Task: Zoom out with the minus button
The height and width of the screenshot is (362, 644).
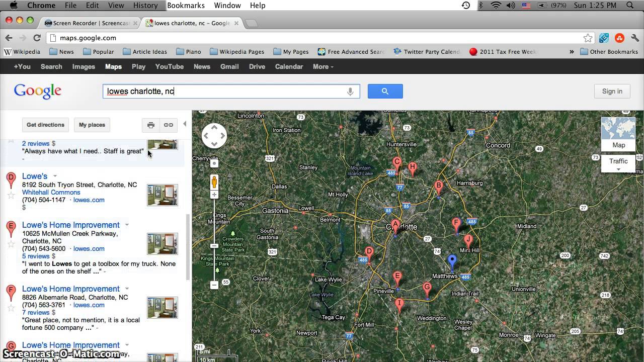Action: pyautogui.click(x=214, y=285)
